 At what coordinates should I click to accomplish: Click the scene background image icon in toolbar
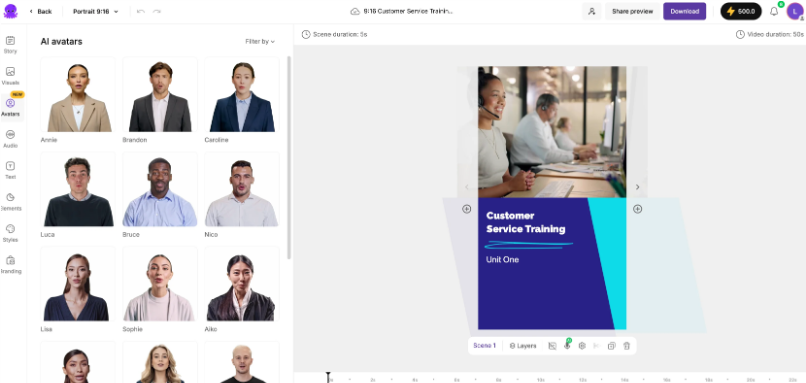pyautogui.click(x=552, y=346)
